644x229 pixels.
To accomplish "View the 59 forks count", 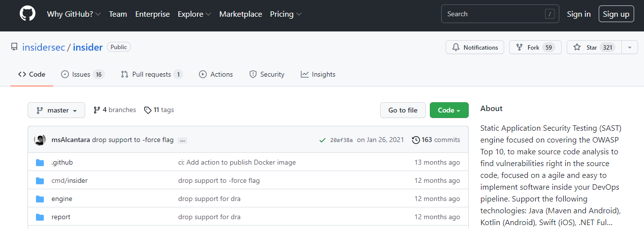I will tap(548, 47).
